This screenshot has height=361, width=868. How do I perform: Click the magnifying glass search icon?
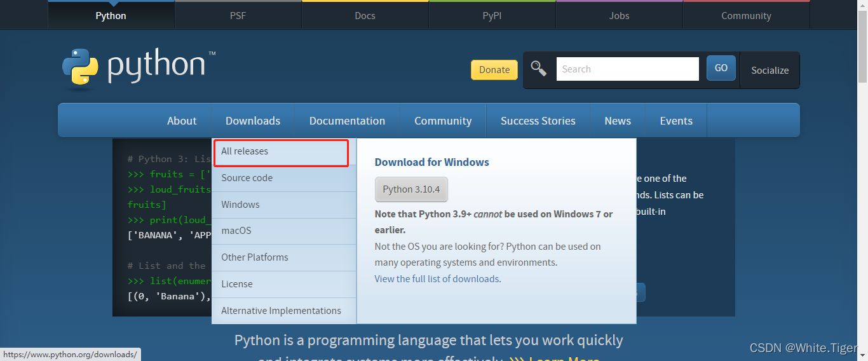click(x=539, y=69)
